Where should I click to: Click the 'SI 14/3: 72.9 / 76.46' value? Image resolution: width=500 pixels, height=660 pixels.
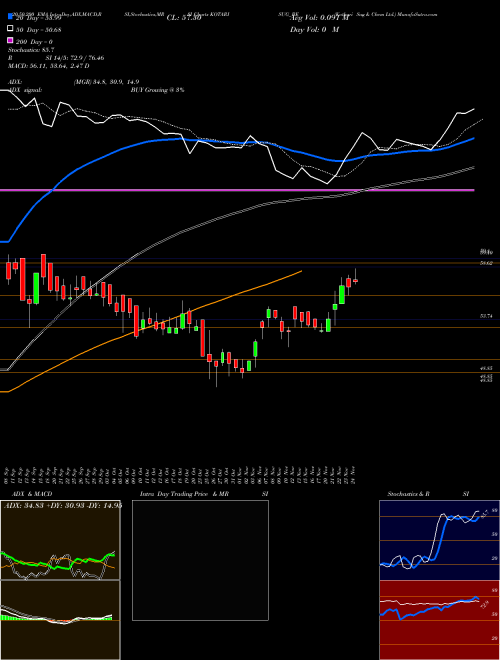(73, 58)
